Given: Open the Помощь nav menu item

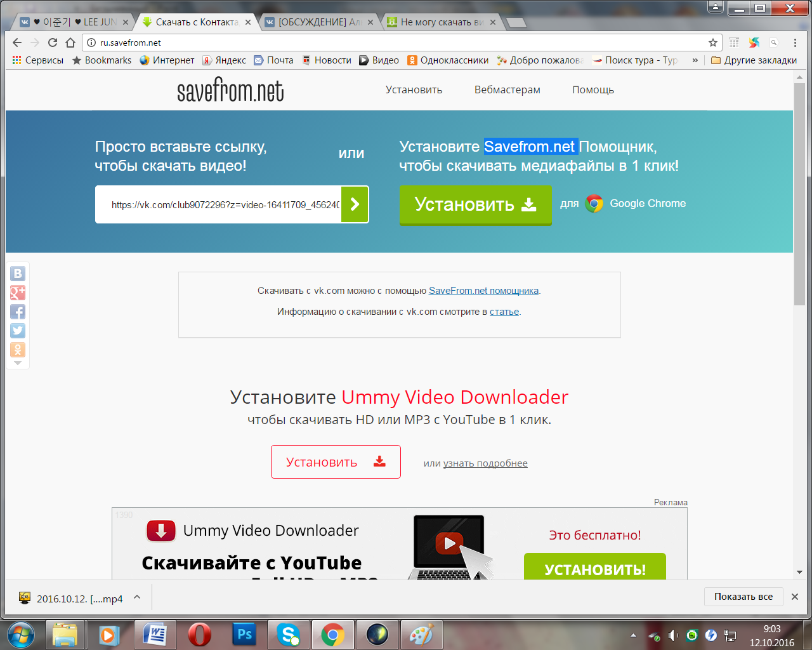Looking at the screenshot, I should click(593, 90).
